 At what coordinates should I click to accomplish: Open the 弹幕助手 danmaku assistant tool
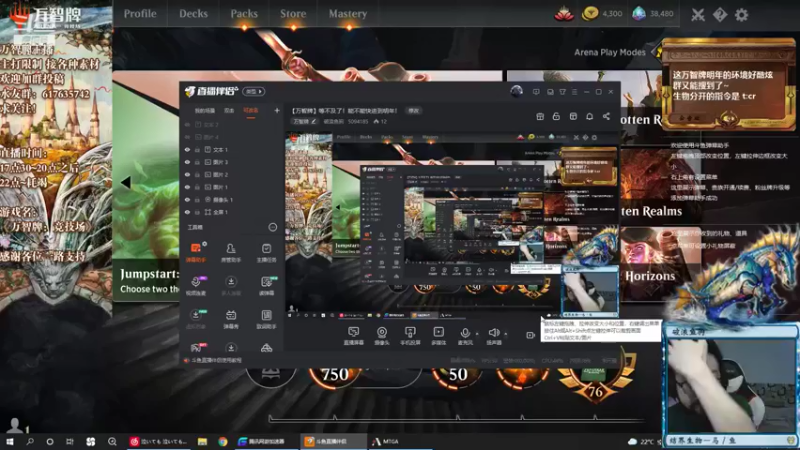click(x=196, y=252)
